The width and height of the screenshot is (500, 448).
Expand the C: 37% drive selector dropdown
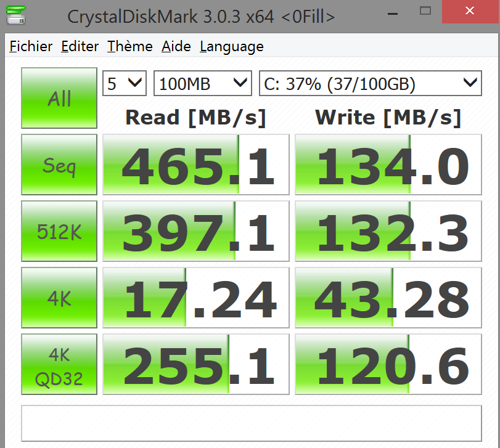coord(370,83)
